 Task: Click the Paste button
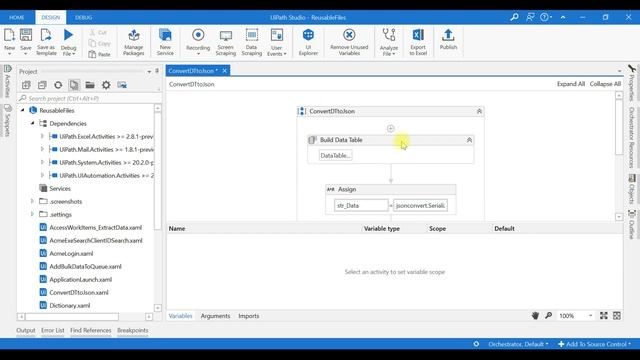(100, 54)
